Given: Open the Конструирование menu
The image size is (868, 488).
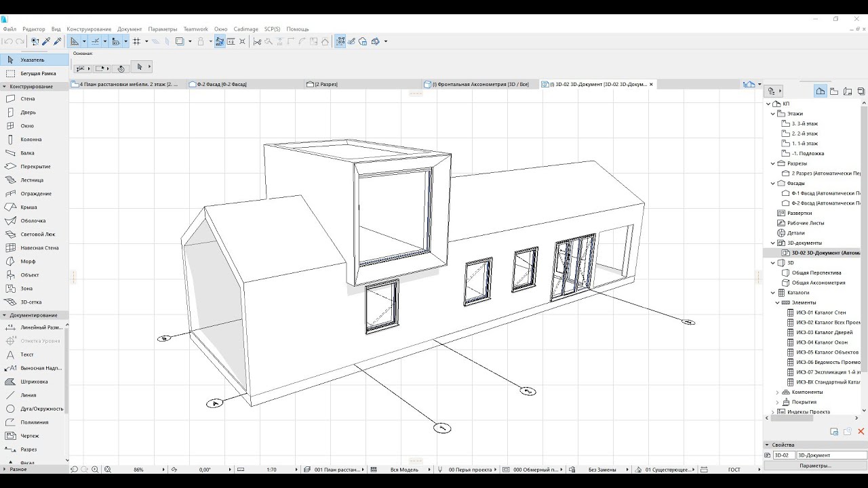Looking at the screenshot, I should point(89,29).
